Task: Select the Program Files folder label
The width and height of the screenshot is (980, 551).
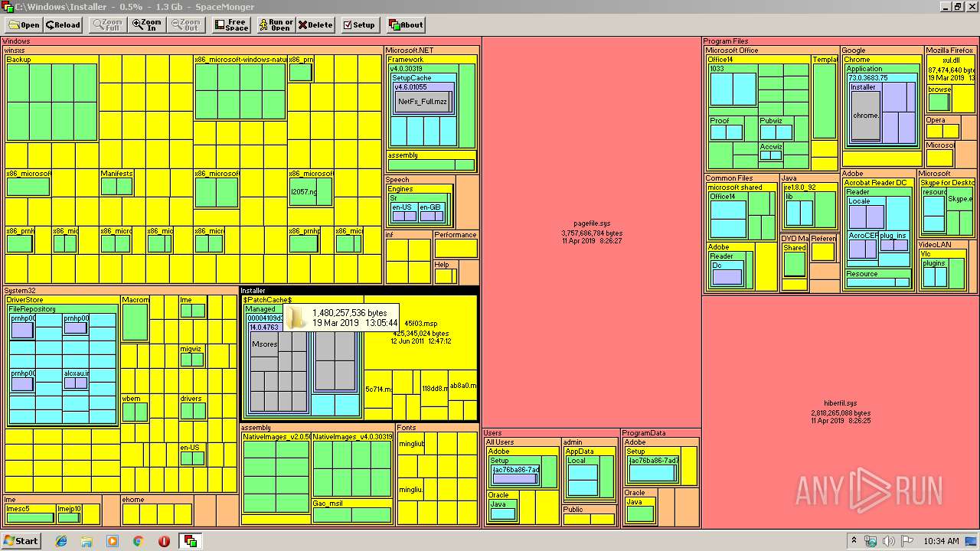Action: 726,41
